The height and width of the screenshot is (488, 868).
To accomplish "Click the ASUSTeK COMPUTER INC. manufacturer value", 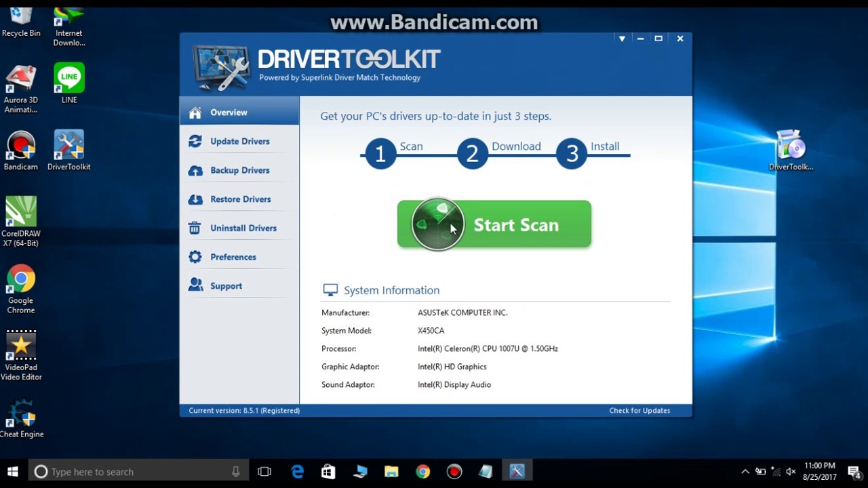I will (x=462, y=312).
